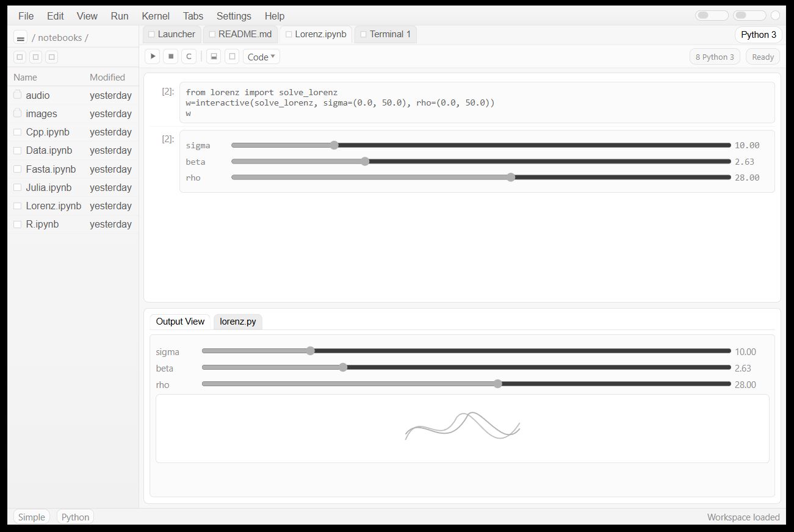794x532 pixels.
Task: Open the Kernel menu
Action: point(156,16)
